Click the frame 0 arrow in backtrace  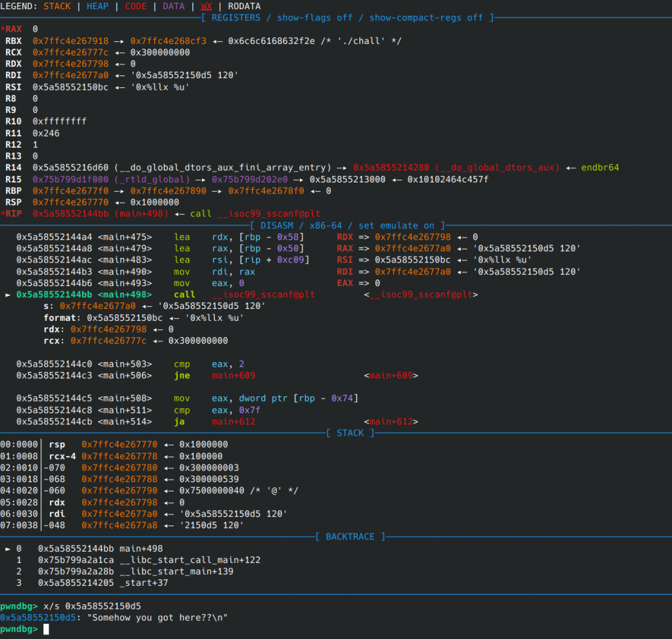(8, 548)
